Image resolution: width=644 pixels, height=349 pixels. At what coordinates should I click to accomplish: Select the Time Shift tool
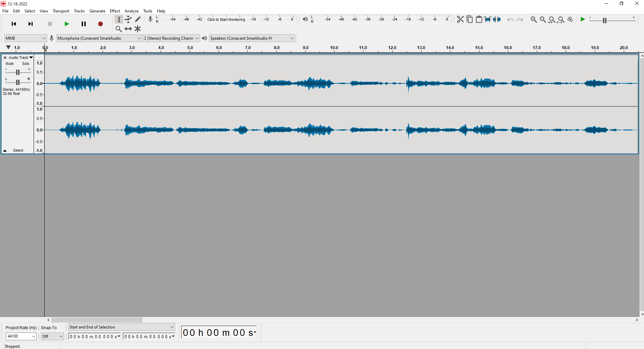[x=128, y=29]
